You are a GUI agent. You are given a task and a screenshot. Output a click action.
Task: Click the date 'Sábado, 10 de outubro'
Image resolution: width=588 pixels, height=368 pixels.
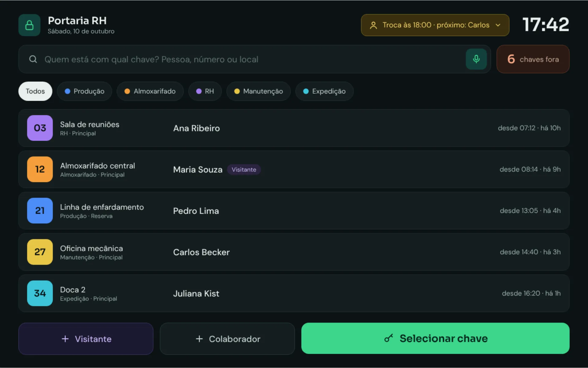pyautogui.click(x=81, y=31)
